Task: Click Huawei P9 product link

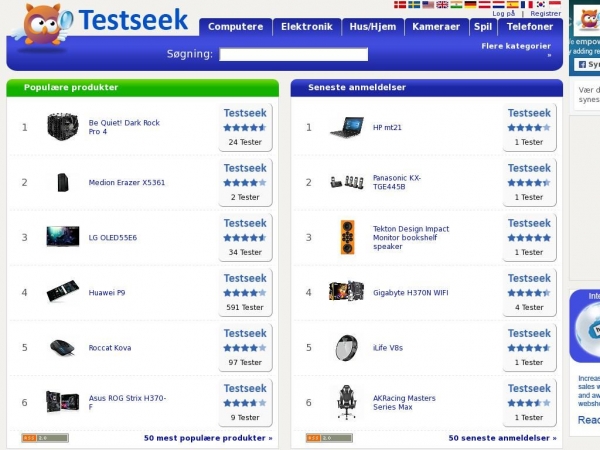Action: (107, 293)
